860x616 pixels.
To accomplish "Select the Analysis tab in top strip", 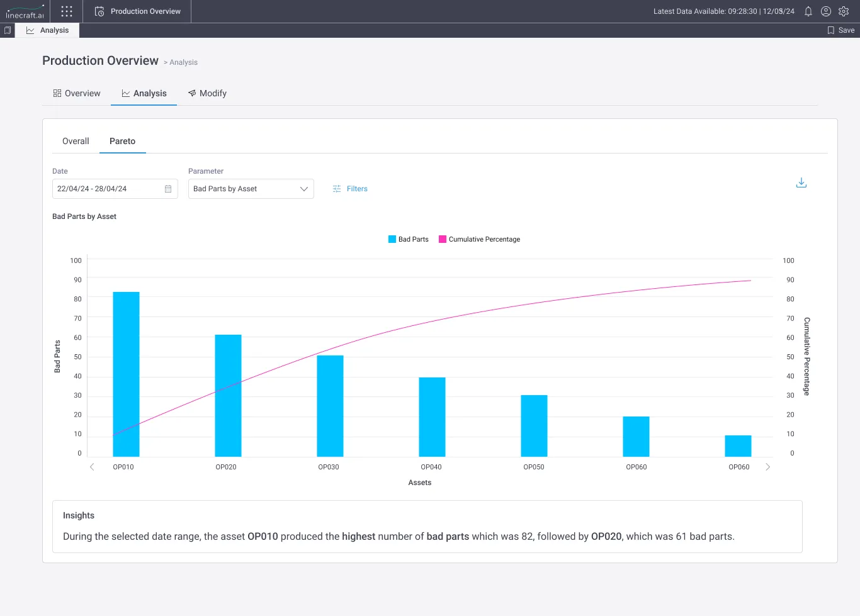I will (x=47, y=30).
